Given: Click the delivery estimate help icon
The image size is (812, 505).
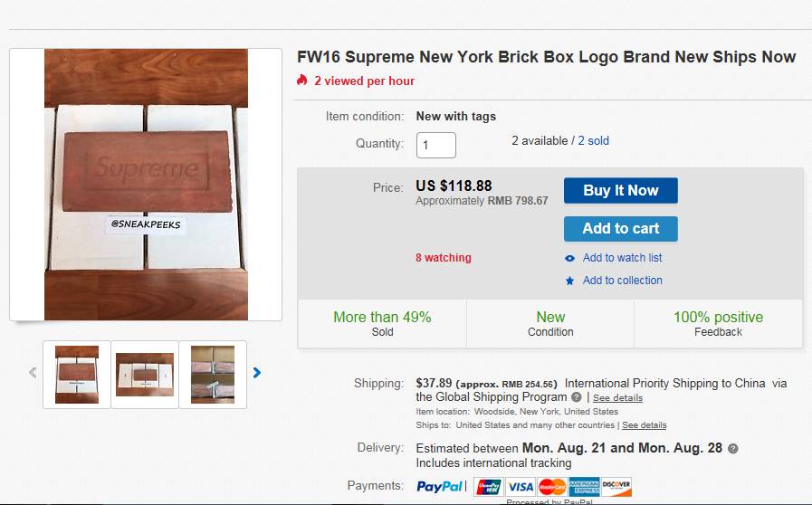Looking at the screenshot, I should [733, 449].
